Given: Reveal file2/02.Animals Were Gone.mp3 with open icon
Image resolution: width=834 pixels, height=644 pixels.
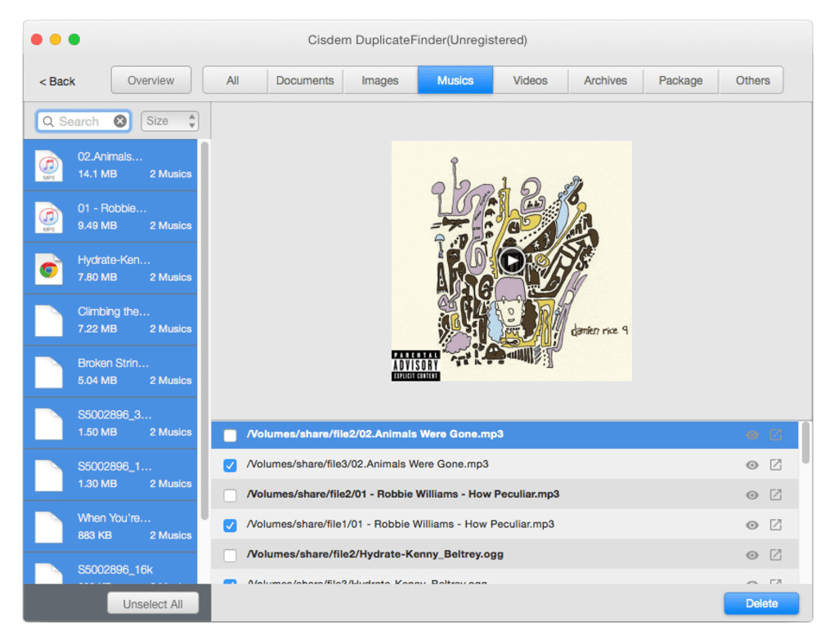Looking at the screenshot, I should pyautogui.click(x=776, y=435).
